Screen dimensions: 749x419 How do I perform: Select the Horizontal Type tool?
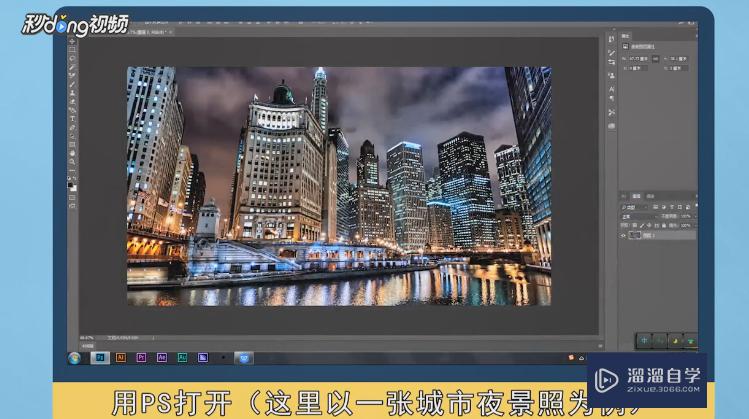(x=72, y=118)
